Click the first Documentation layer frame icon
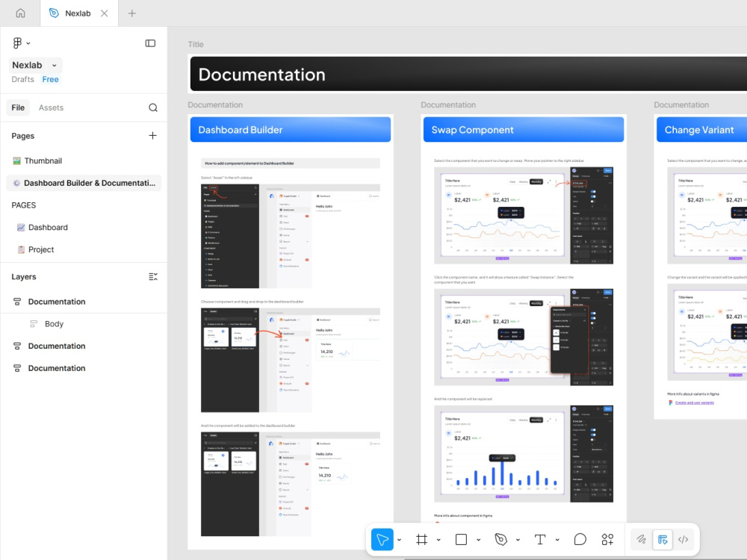This screenshot has height=560, width=747. pos(17,302)
